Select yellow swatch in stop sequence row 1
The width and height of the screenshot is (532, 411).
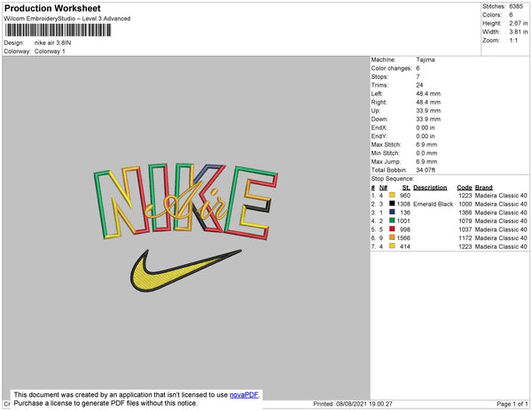pyautogui.click(x=392, y=195)
